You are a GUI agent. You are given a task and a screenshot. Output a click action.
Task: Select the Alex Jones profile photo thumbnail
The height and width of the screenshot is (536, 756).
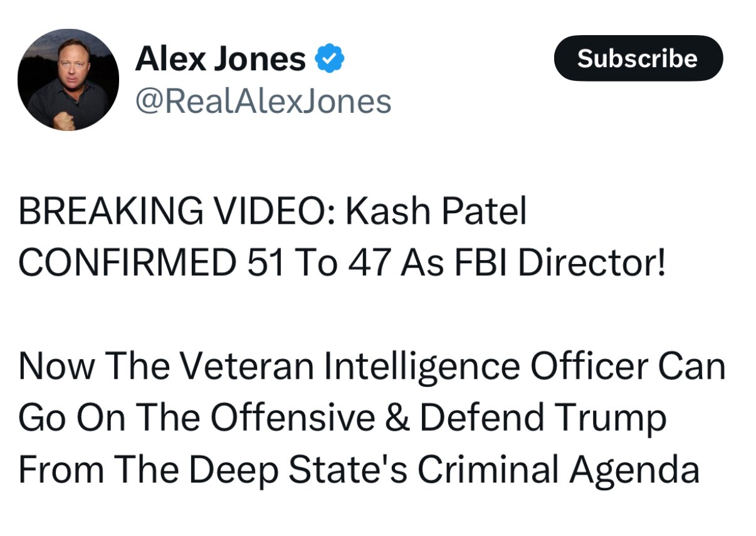coord(69,78)
